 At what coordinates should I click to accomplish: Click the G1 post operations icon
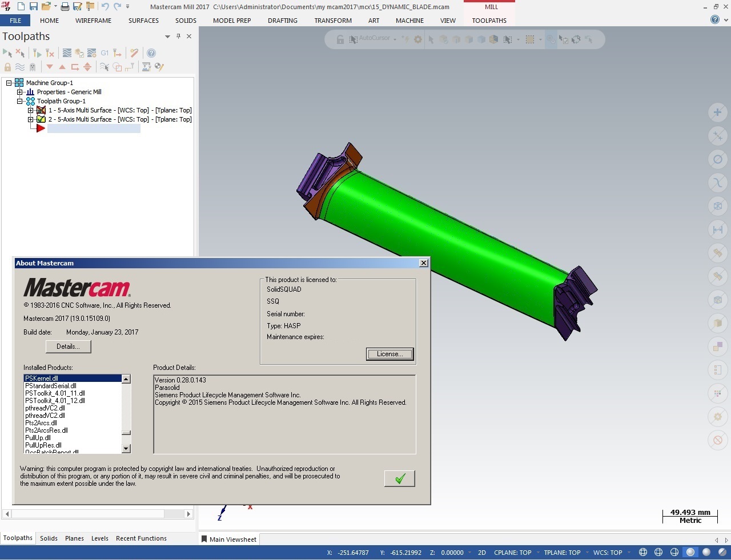tap(105, 53)
